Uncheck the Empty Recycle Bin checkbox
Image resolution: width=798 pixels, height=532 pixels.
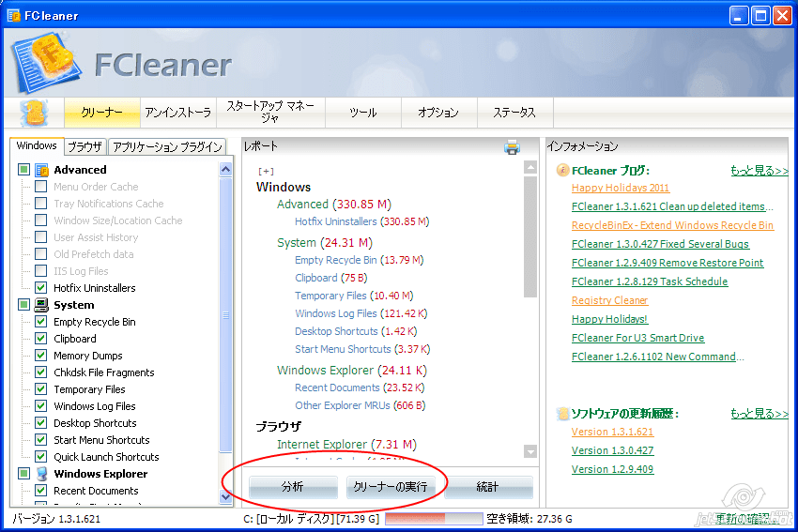coord(40,322)
